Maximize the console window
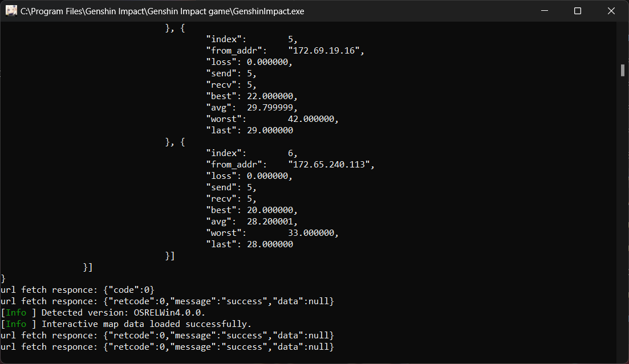 (578, 10)
